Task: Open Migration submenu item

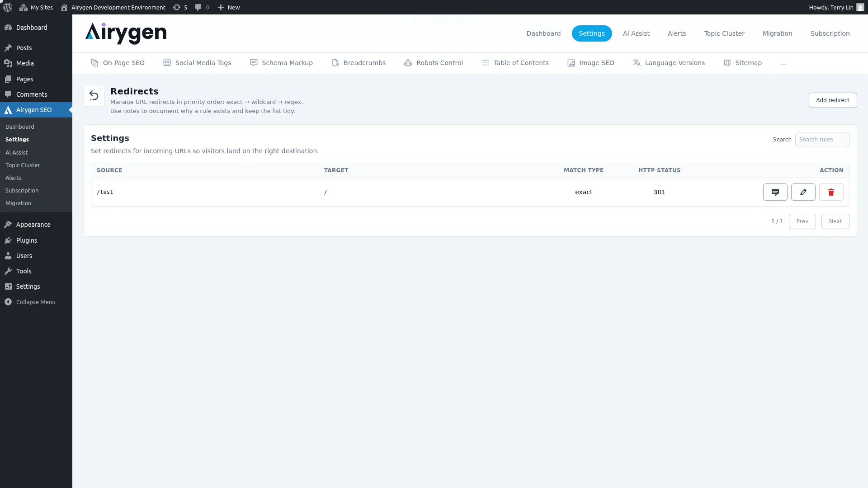Action: (x=19, y=203)
